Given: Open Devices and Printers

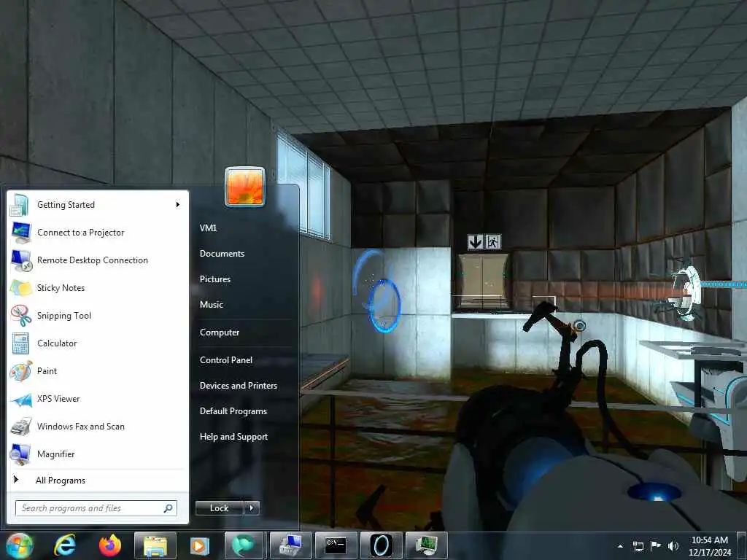Looking at the screenshot, I should pyautogui.click(x=239, y=386).
